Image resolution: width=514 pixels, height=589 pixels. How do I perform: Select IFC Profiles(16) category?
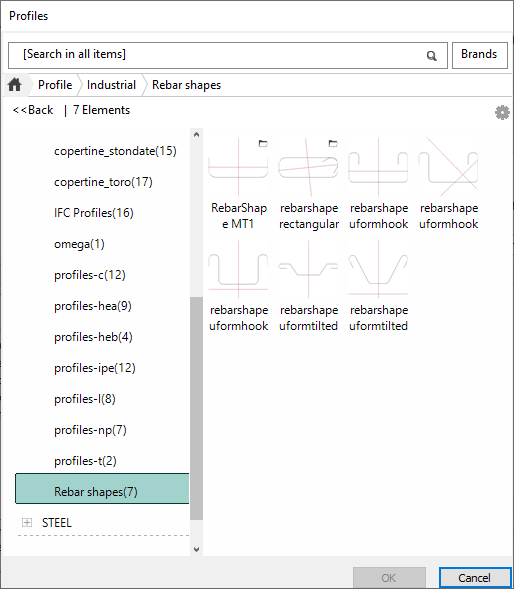click(x=94, y=213)
